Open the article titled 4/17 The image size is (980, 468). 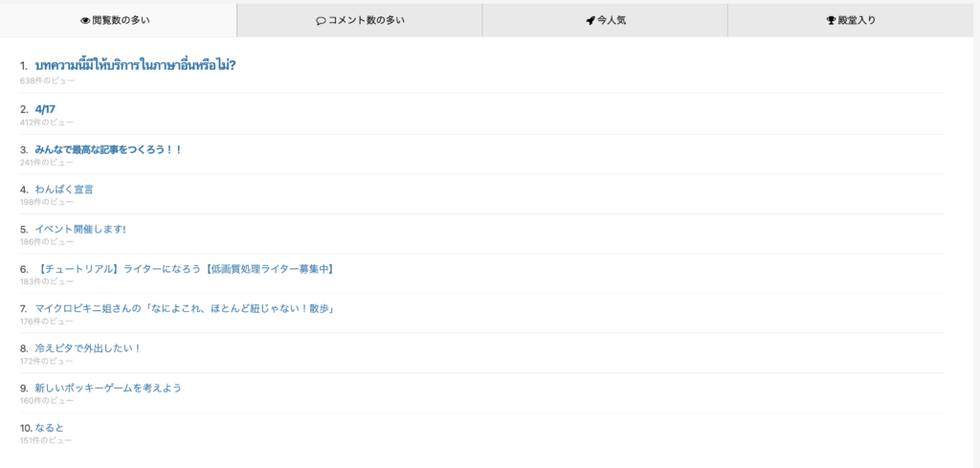[x=45, y=109]
